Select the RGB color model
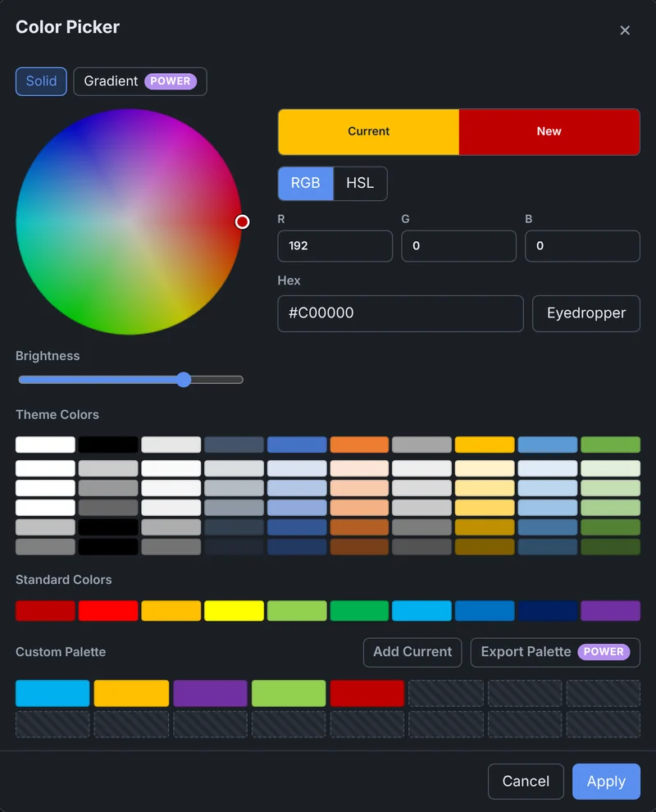 click(x=306, y=184)
